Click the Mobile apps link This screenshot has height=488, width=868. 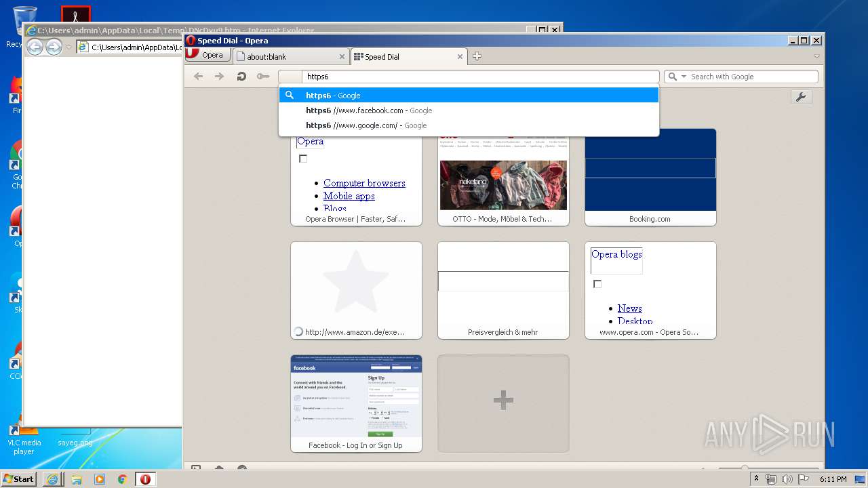coord(349,196)
